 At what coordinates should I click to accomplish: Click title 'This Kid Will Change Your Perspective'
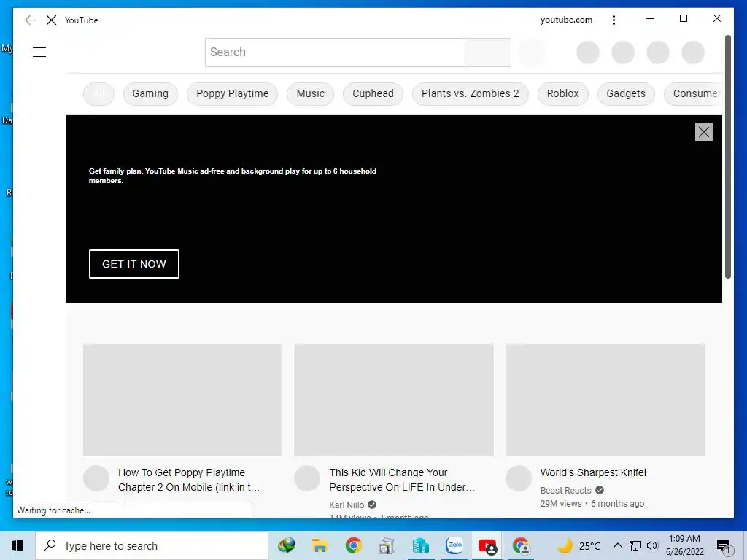tap(402, 480)
